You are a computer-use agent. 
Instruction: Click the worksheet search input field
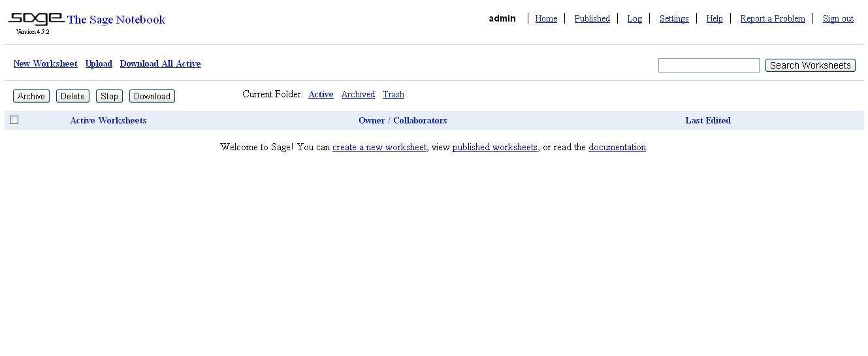[x=708, y=65]
